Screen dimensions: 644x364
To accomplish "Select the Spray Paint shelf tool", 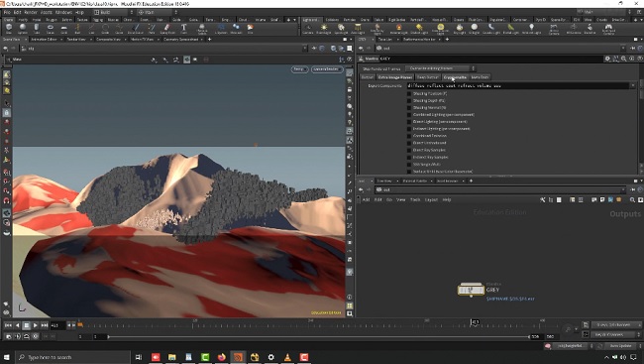I will coord(167,29).
